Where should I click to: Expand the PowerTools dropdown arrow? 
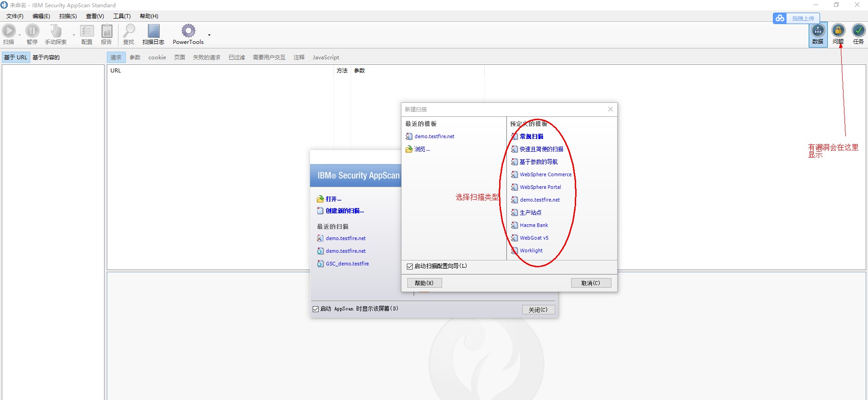[209, 35]
